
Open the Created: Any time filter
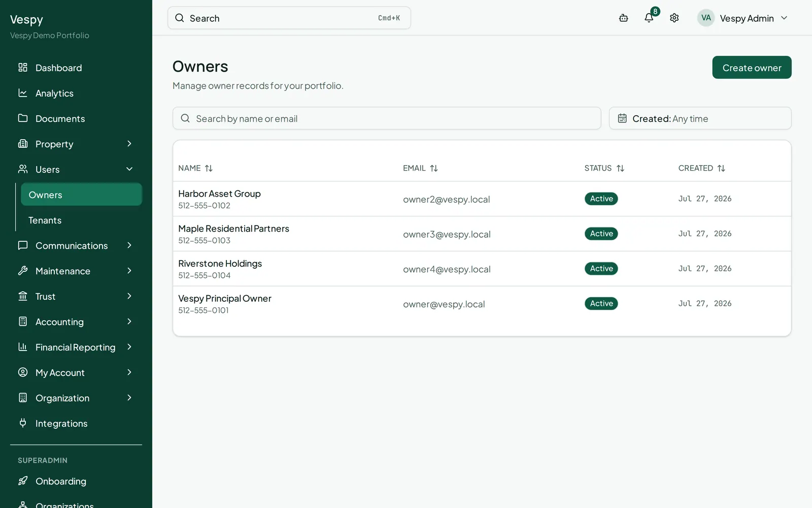(700, 118)
